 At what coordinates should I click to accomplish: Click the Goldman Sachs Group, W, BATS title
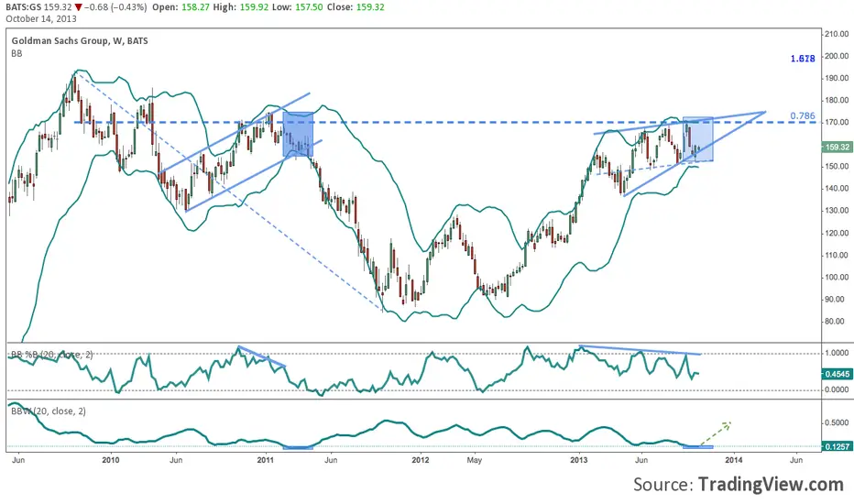80,41
